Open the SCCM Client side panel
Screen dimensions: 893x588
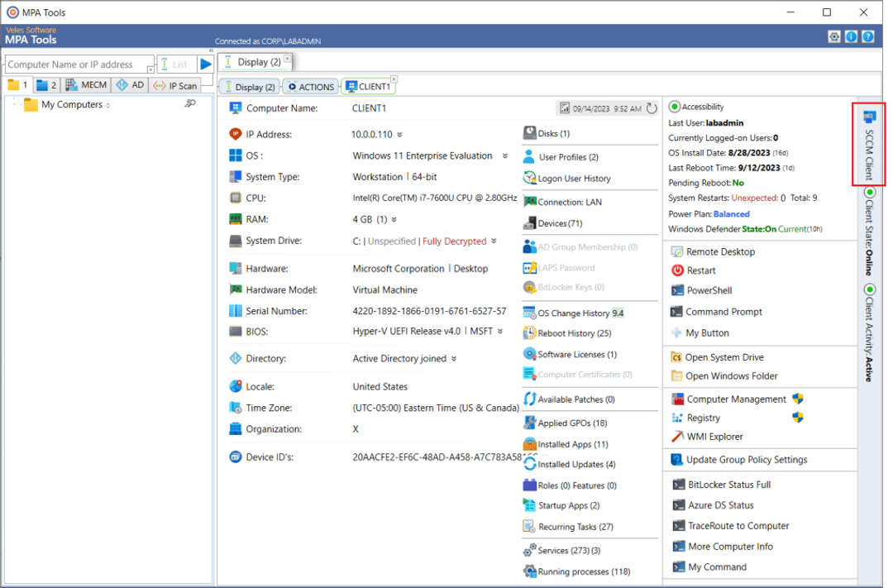click(869, 145)
